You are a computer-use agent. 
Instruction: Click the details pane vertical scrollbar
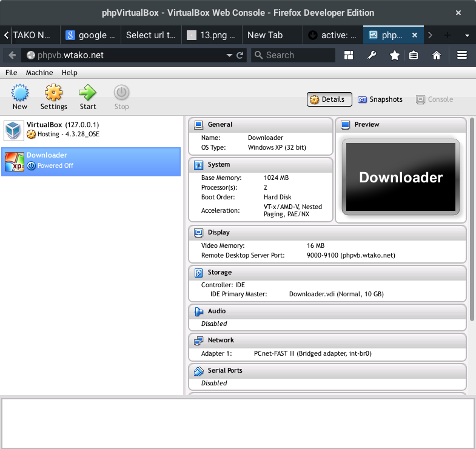[472, 219]
